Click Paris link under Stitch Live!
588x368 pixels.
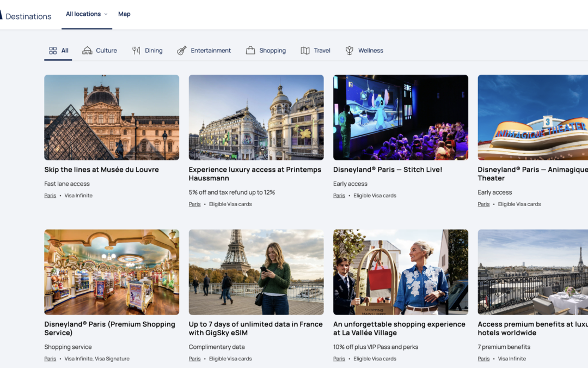(339, 196)
